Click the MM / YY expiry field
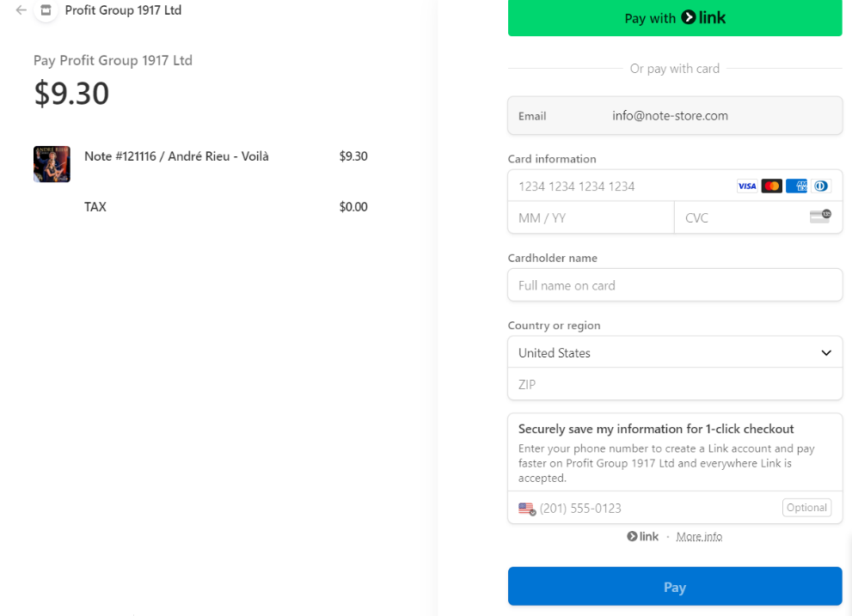The image size is (852, 616). [591, 218]
